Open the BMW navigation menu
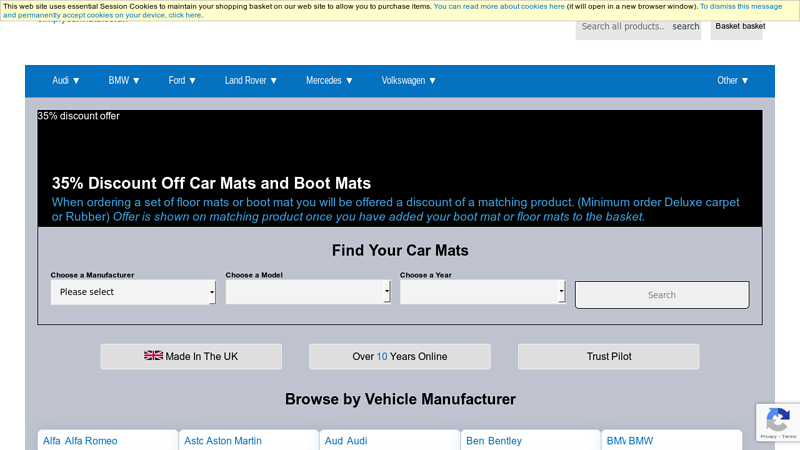This screenshot has height=450, width=800. (123, 81)
